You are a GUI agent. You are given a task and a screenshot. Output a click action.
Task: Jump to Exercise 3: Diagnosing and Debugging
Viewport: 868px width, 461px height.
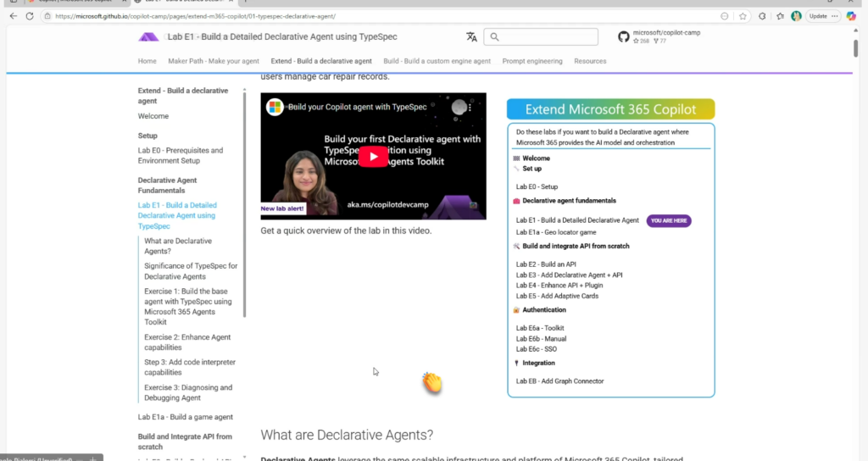(x=188, y=393)
